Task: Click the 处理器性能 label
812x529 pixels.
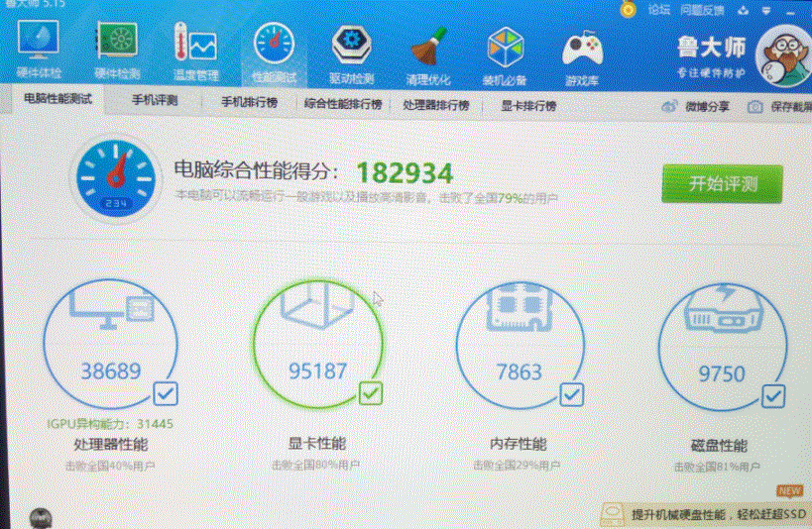Action: tap(111, 444)
